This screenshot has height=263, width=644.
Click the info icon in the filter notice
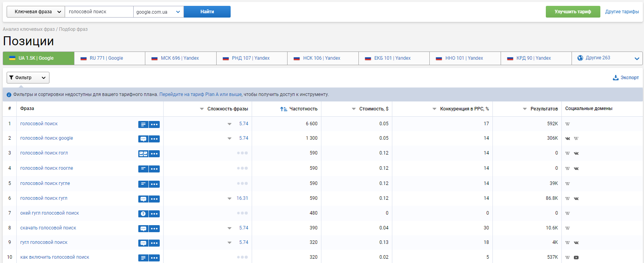click(9, 95)
